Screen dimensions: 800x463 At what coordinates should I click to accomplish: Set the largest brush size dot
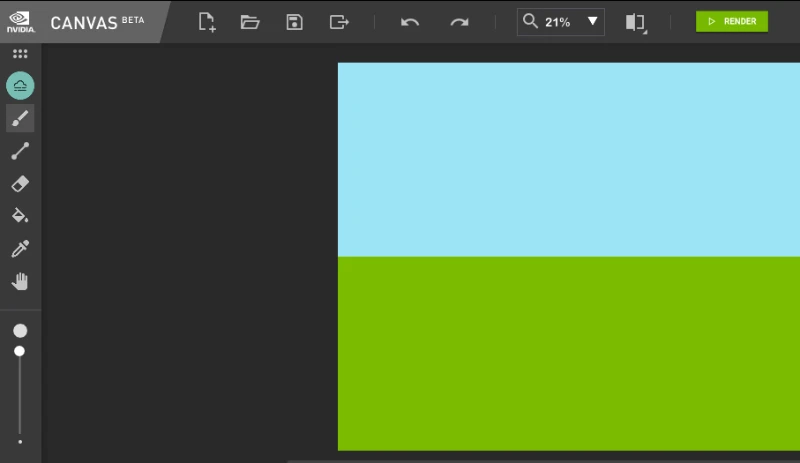coord(20,331)
